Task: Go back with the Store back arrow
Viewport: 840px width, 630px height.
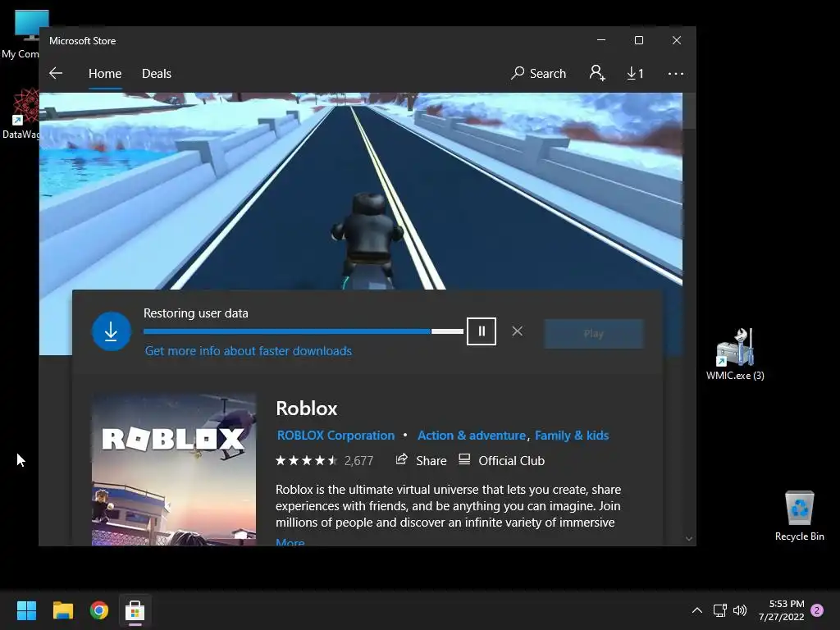Action: [56, 73]
